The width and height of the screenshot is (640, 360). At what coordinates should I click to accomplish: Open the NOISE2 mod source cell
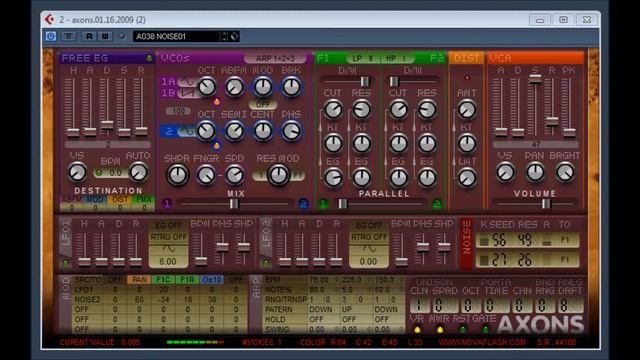[x=87, y=299]
